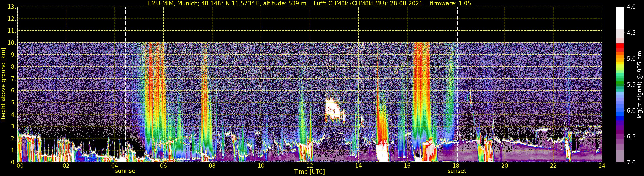This screenshot has width=644, height=176.
Task: Click the 'sunset' label below the time axis
Action: (x=457, y=171)
